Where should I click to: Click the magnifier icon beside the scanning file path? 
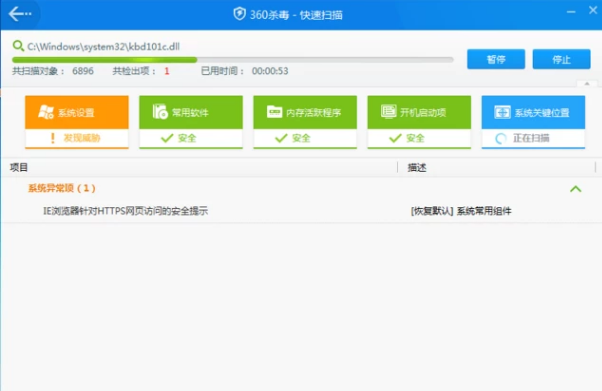18,46
